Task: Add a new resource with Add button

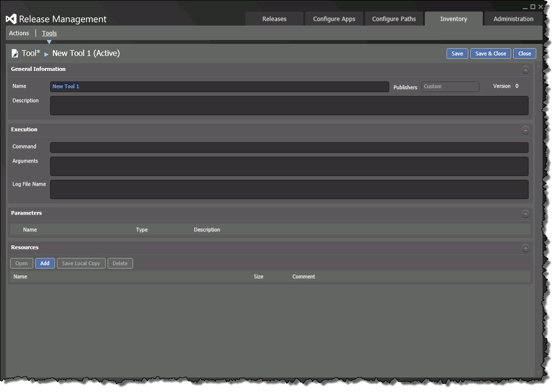Action: (x=45, y=263)
